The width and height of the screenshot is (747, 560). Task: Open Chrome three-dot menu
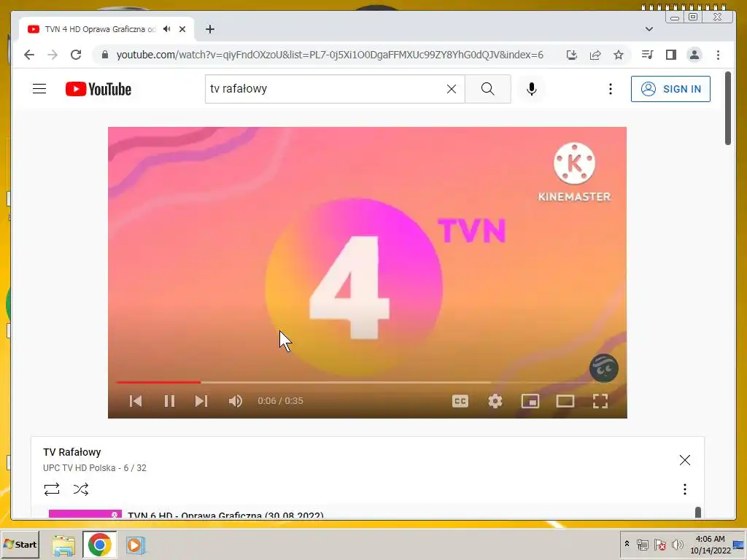[718, 55]
